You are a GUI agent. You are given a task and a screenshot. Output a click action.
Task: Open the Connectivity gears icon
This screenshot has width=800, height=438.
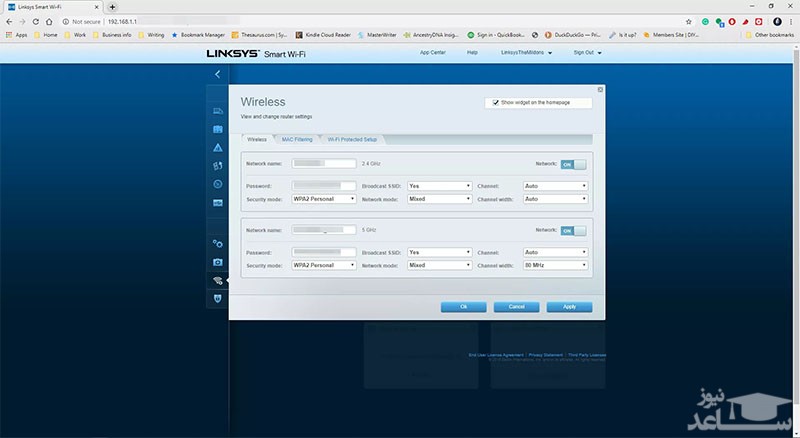tap(217, 243)
